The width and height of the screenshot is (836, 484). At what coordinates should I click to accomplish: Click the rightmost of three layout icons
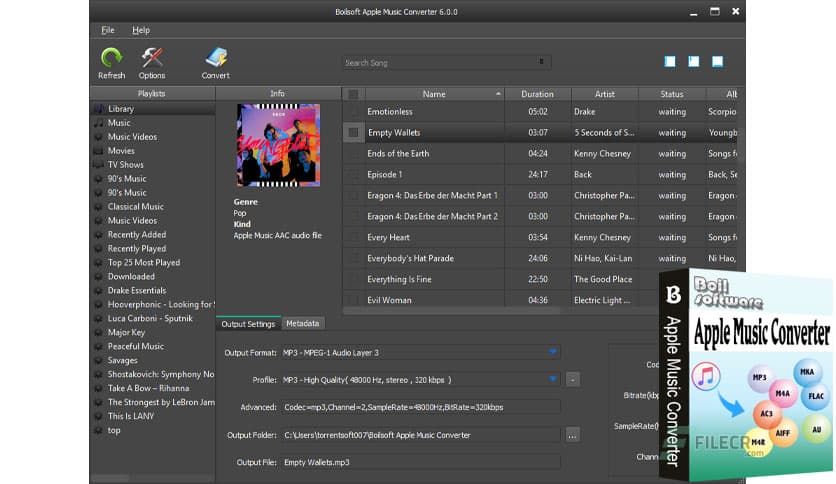click(x=717, y=62)
